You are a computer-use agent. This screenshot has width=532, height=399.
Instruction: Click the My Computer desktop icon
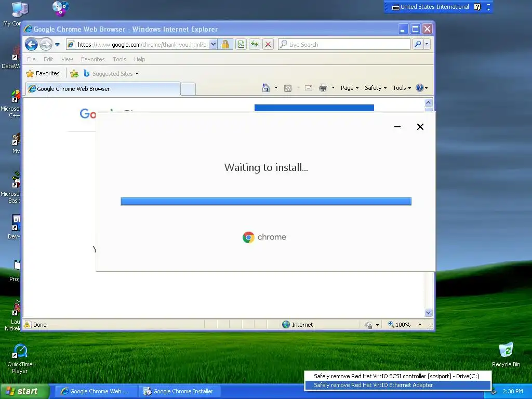pyautogui.click(x=20, y=9)
